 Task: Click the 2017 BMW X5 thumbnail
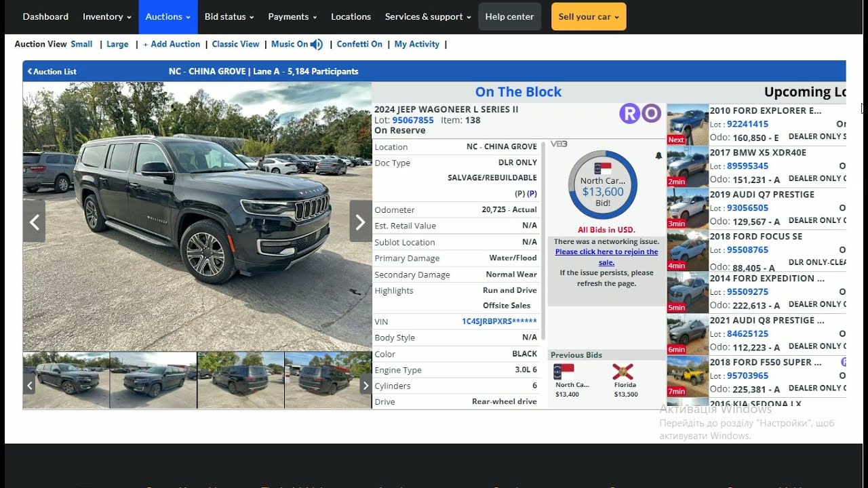pos(688,167)
